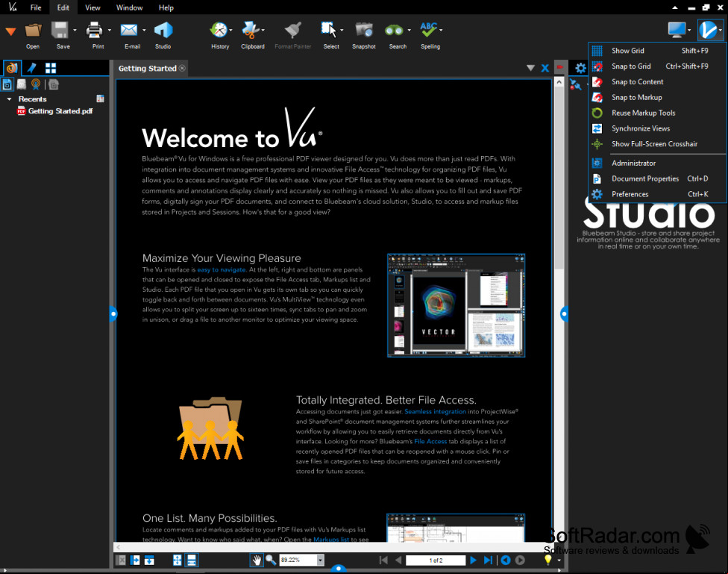This screenshot has width=728, height=574.
Task: Open the Print dropdown arrow
Action: tap(110, 30)
